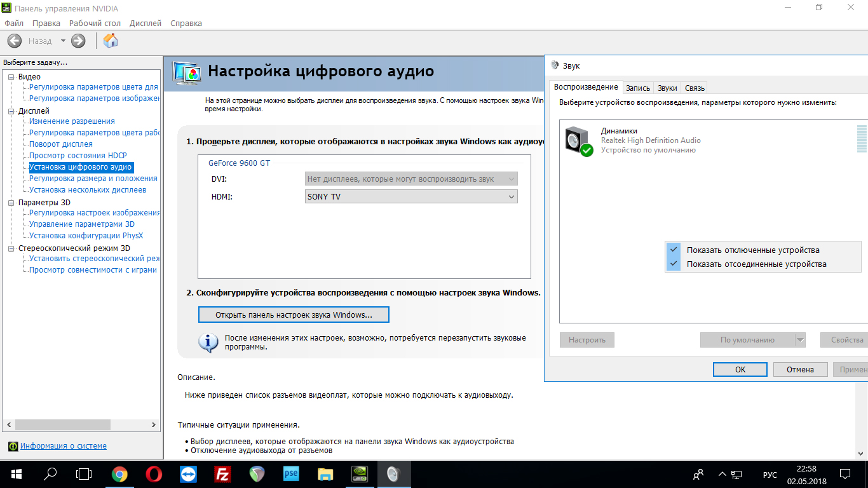Screen dimensions: 868x488
Task: Collapse the Дисплей tree node
Action: pos(11,111)
